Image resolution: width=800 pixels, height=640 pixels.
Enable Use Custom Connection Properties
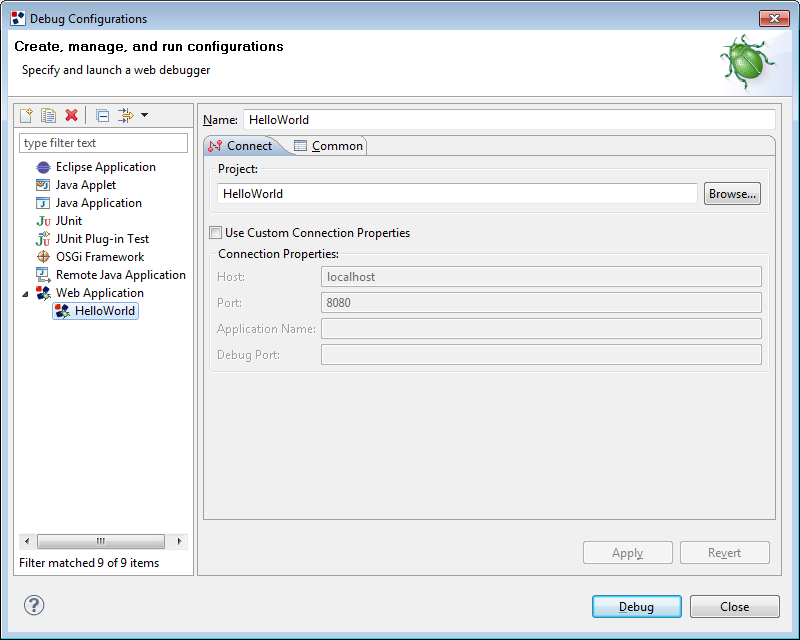215,233
